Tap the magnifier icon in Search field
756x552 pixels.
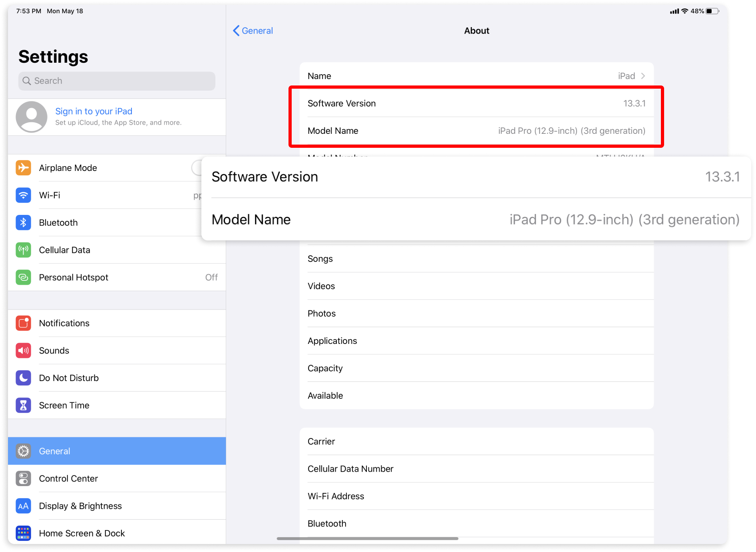pos(27,81)
